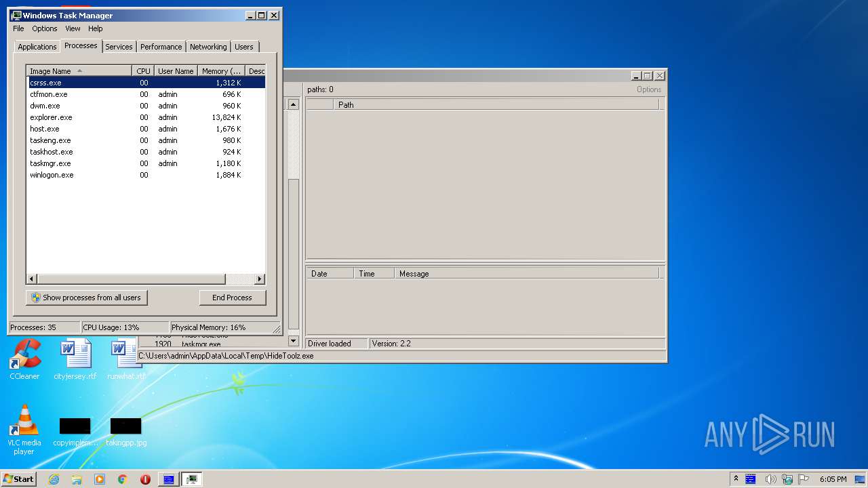Open the CCleaner desktop shortcut
This screenshot has width=868, height=488.
click(x=24, y=359)
